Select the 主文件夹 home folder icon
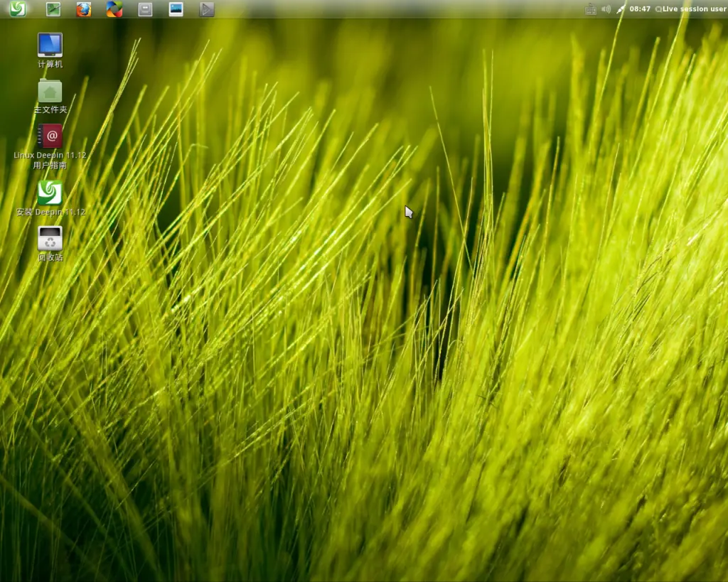 [x=50, y=92]
